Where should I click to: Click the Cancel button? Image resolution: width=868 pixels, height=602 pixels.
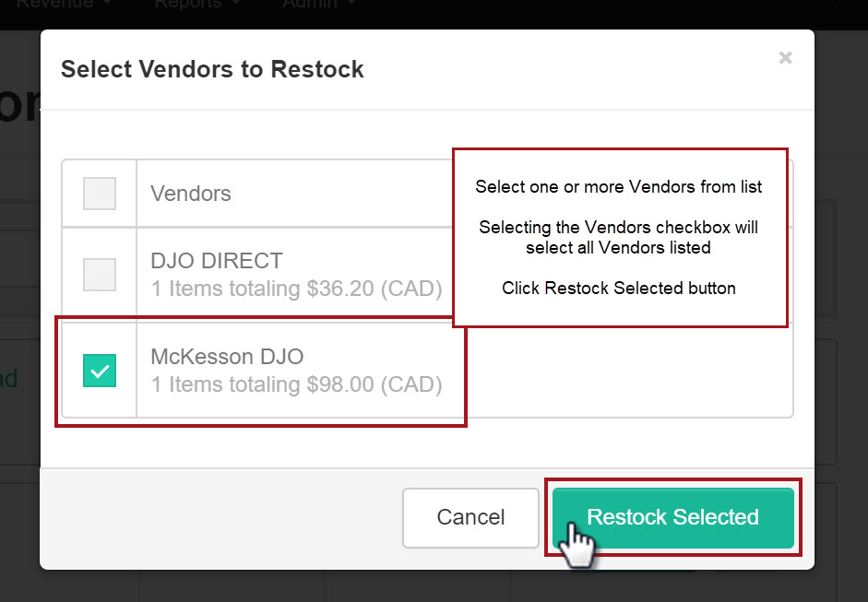(x=470, y=517)
